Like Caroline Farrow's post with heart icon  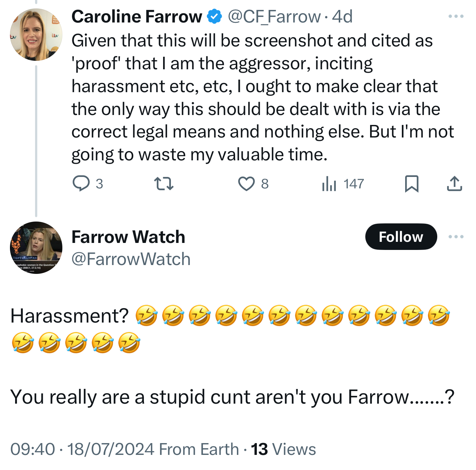coord(246,184)
